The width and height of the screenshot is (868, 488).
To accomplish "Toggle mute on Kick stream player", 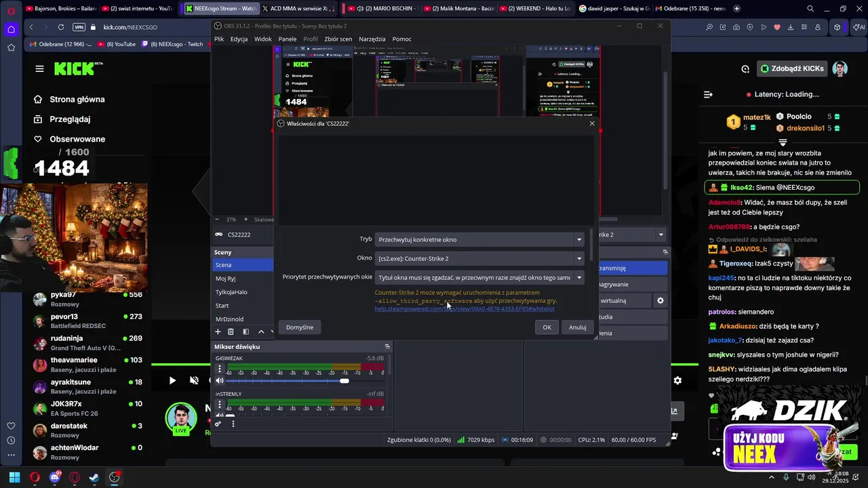I will pos(194,380).
